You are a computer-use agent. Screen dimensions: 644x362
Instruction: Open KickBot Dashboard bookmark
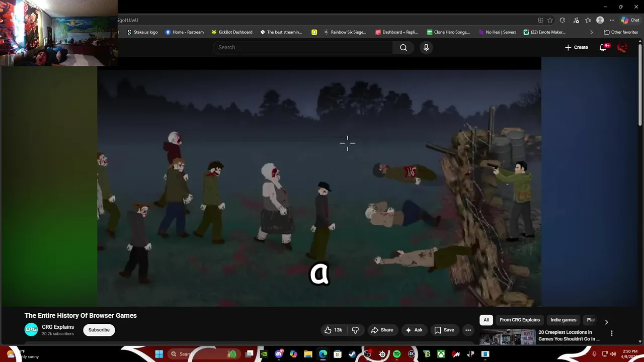pos(231,32)
